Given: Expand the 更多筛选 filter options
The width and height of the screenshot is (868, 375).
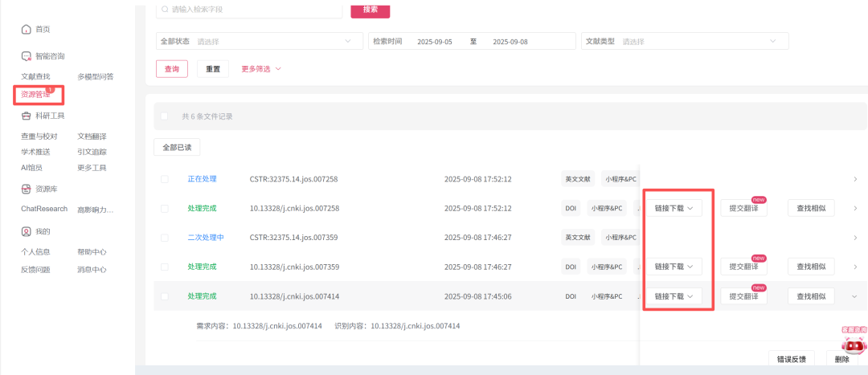Looking at the screenshot, I should [261, 69].
